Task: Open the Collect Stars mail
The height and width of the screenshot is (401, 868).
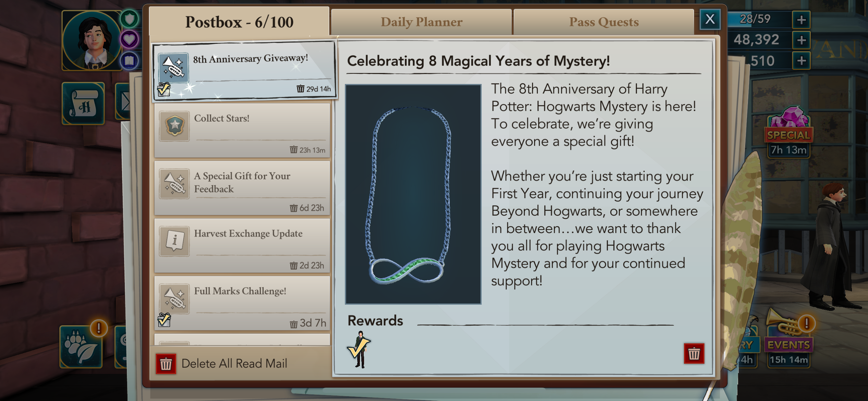Action: (242, 131)
